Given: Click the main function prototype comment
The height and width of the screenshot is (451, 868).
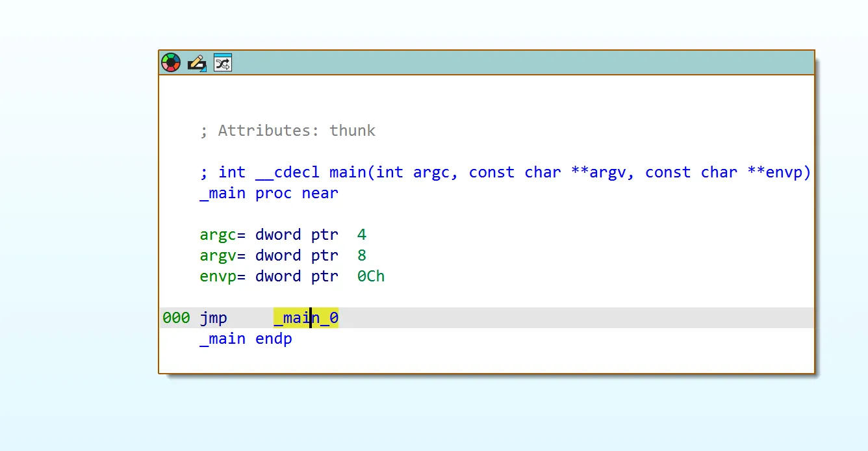Looking at the screenshot, I should (505, 172).
